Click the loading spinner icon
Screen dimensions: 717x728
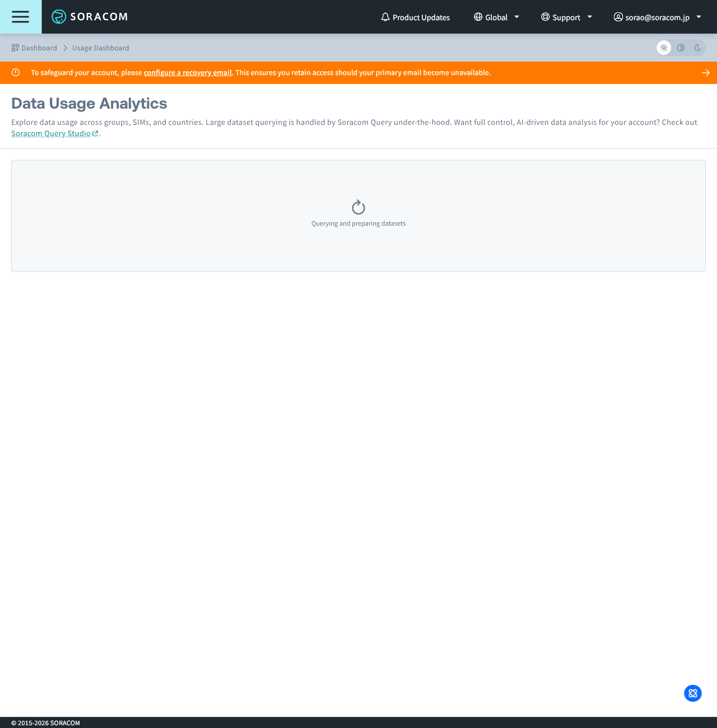(x=358, y=208)
